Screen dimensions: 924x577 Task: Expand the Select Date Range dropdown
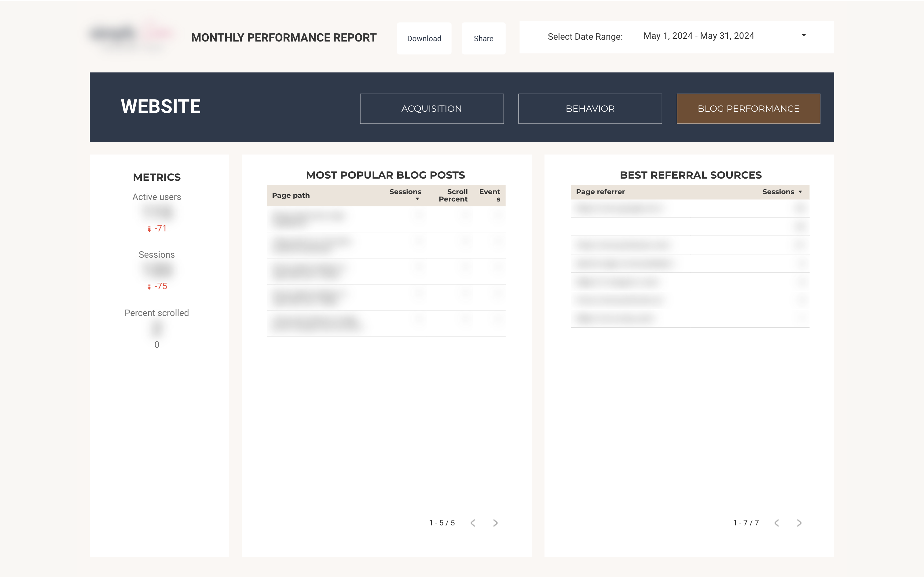pos(803,35)
